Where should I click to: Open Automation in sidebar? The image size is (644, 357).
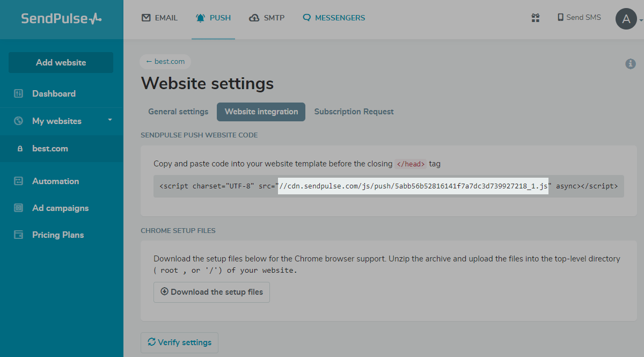(55, 181)
